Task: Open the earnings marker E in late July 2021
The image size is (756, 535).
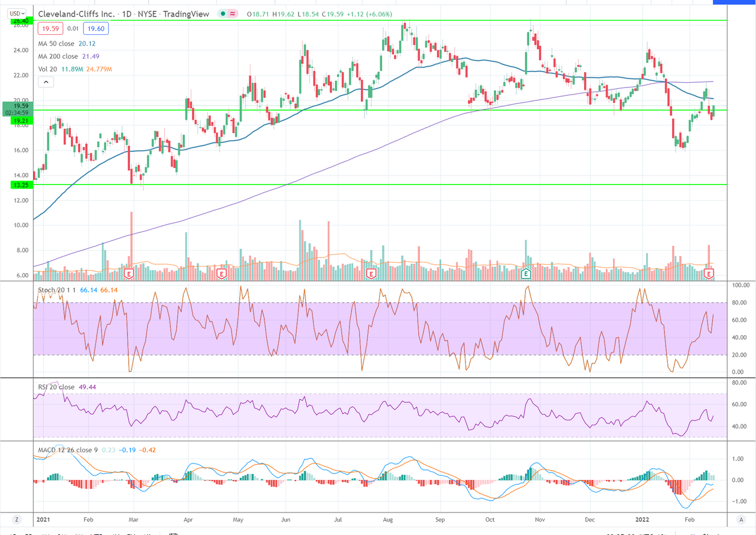Action: point(371,274)
